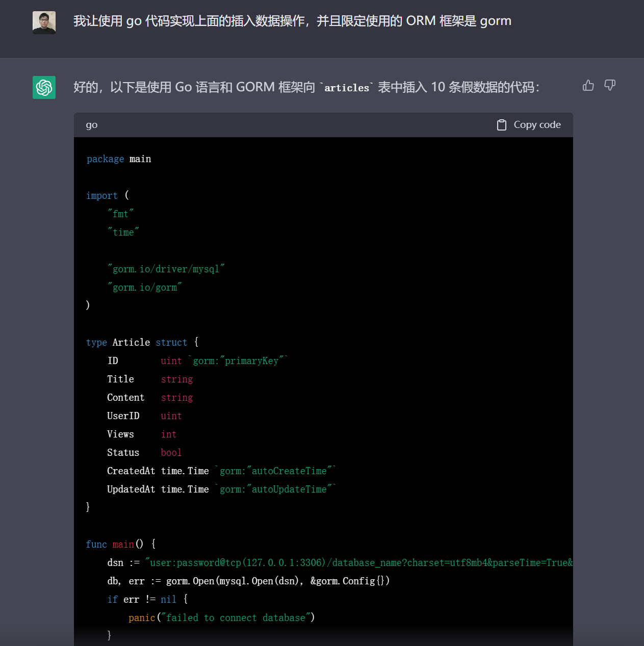Click the user's prompt about gorm ORM
644x646 pixels.
point(292,21)
